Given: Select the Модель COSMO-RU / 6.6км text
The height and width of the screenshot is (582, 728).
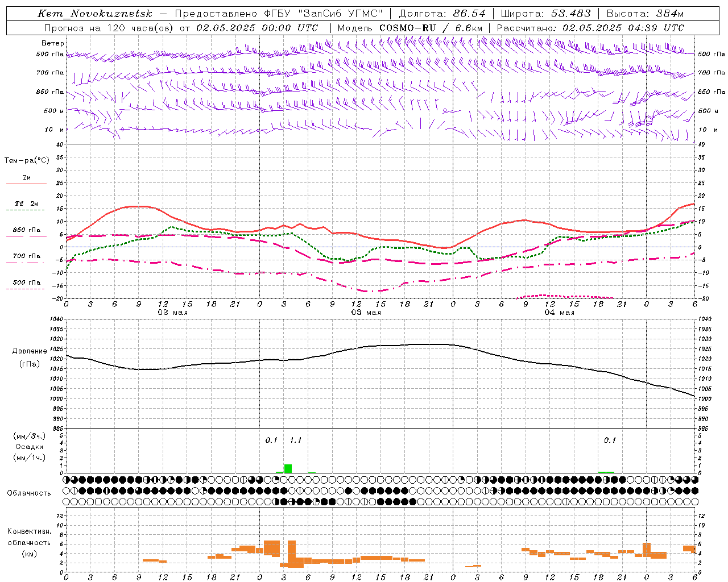Looking at the screenshot, I should 409,28.
